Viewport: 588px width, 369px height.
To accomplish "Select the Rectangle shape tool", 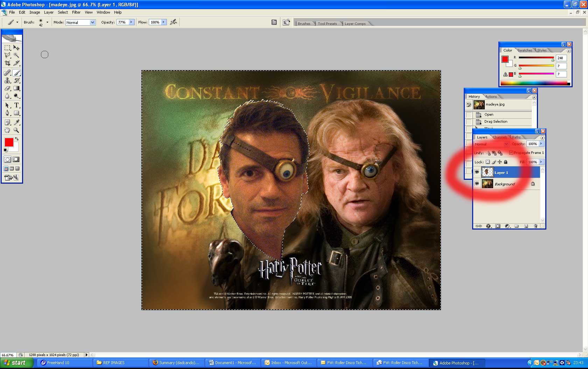I will (16, 113).
